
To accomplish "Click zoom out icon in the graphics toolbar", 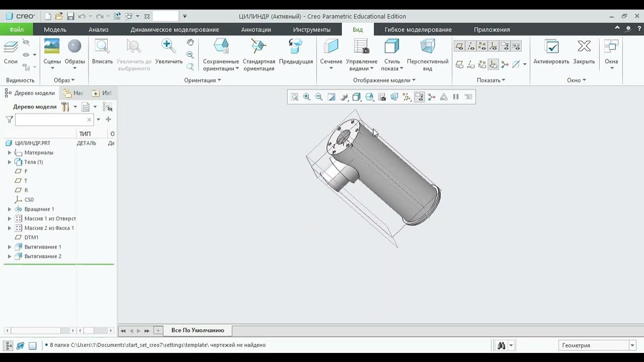I will (319, 97).
